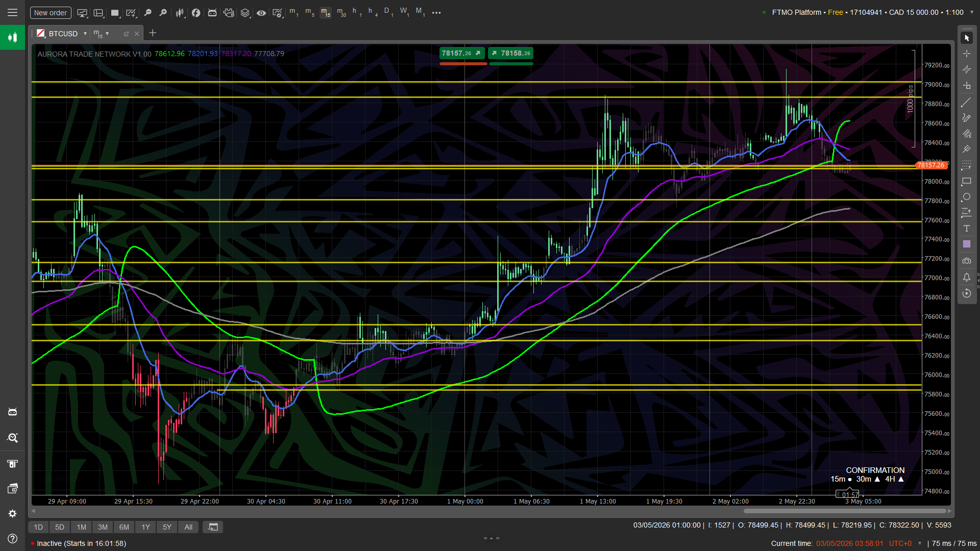Select the BTCUSD chart tab

(63, 34)
